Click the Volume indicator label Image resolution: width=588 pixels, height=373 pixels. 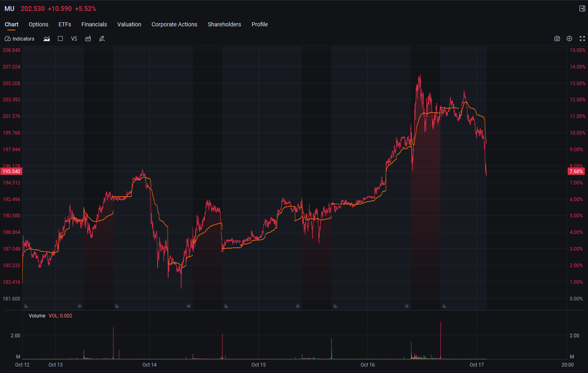(x=37, y=316)
